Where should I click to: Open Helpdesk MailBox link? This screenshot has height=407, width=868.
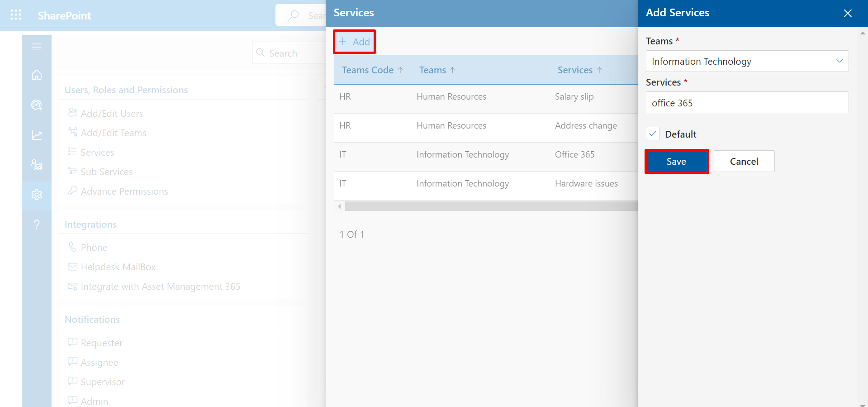coord(118,267)
